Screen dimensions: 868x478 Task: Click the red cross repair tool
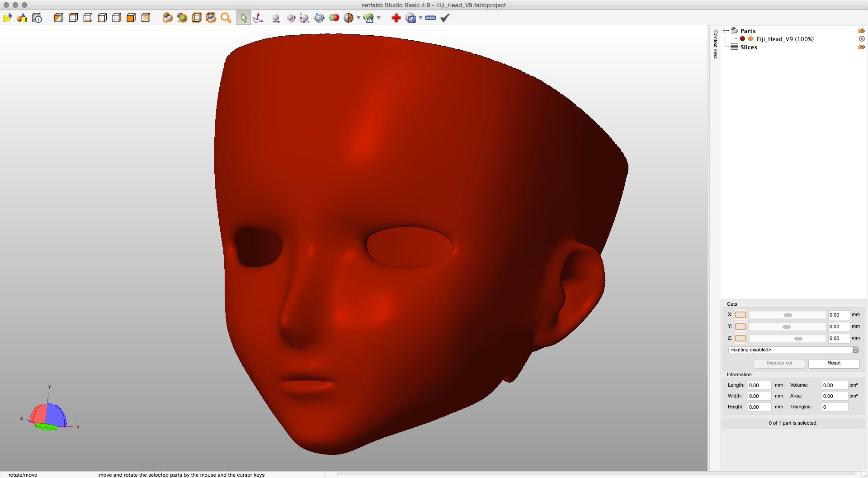click(x=396, y=18)
